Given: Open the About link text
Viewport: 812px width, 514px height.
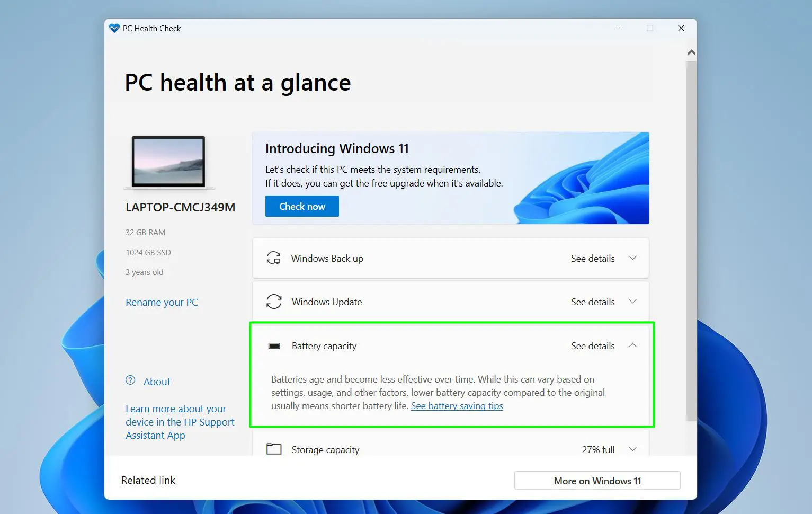Looking at the screenshot, I should pyautogui.click(x=157, y=382).
